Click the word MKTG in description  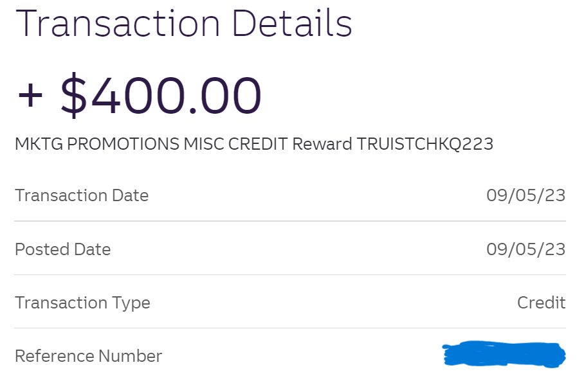[39, 144]
